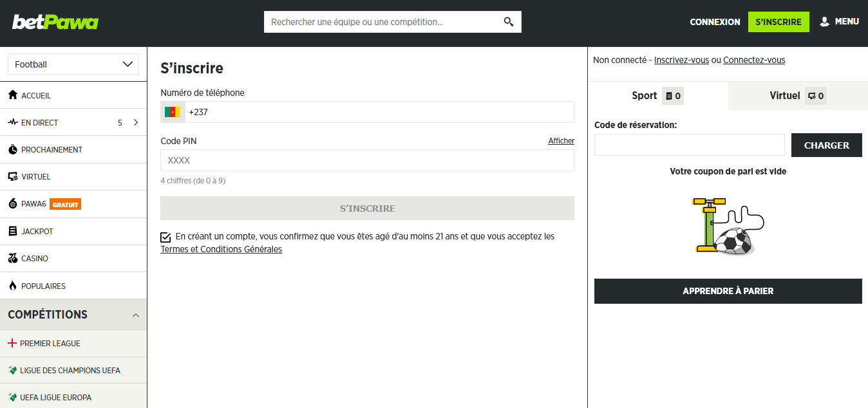Screen dimensions: 868x408
Task: Click the CHARGER button
Action: tap(826, 145)
